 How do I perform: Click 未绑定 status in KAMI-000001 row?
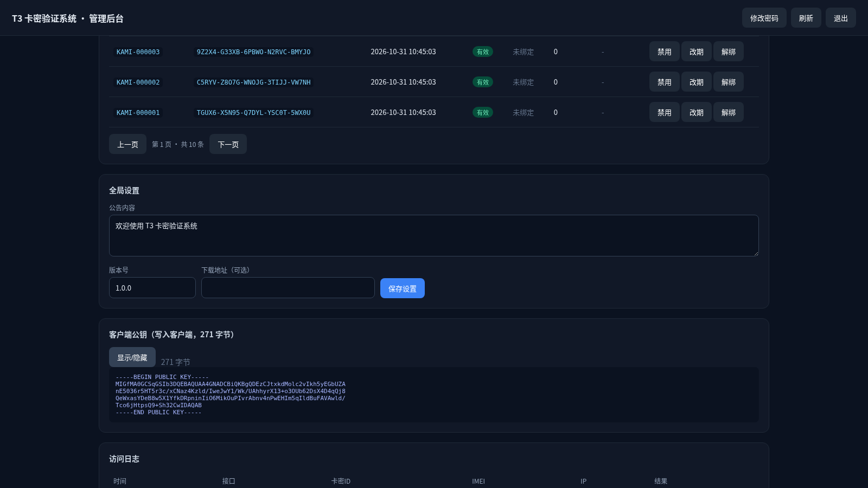[523, 113]
